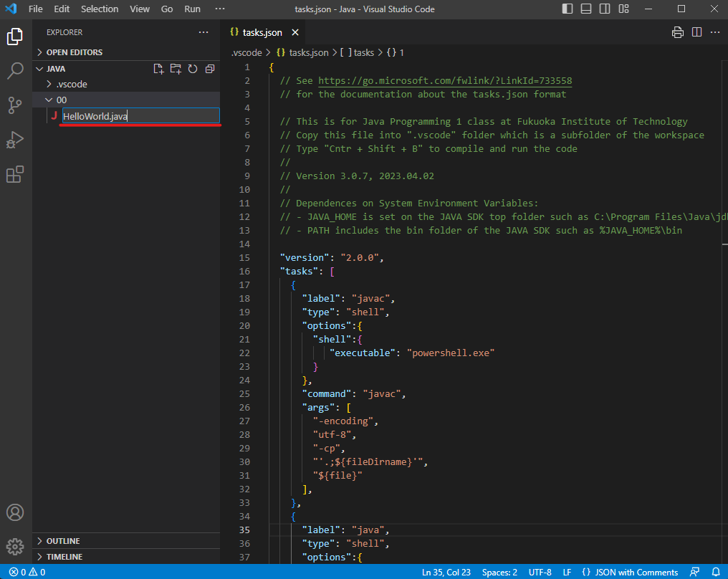Open the Microsoft fwlink documentation URL
This screenshot has width=728, height=579.
[444, 81]
